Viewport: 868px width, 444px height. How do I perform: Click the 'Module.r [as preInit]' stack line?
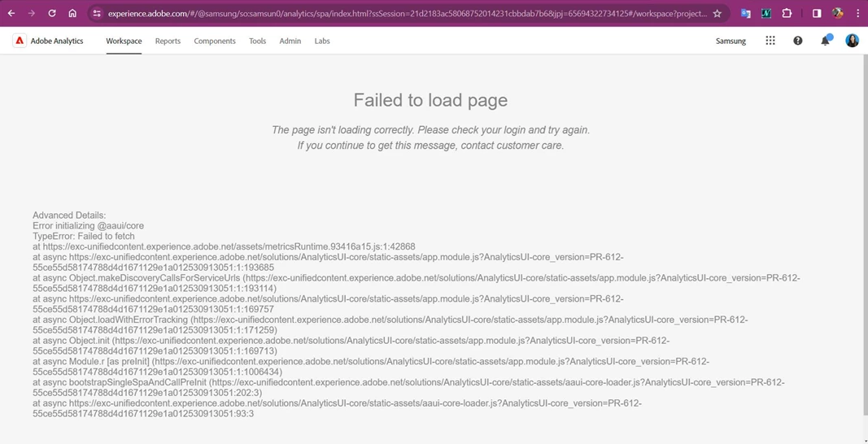click(371, 367)
